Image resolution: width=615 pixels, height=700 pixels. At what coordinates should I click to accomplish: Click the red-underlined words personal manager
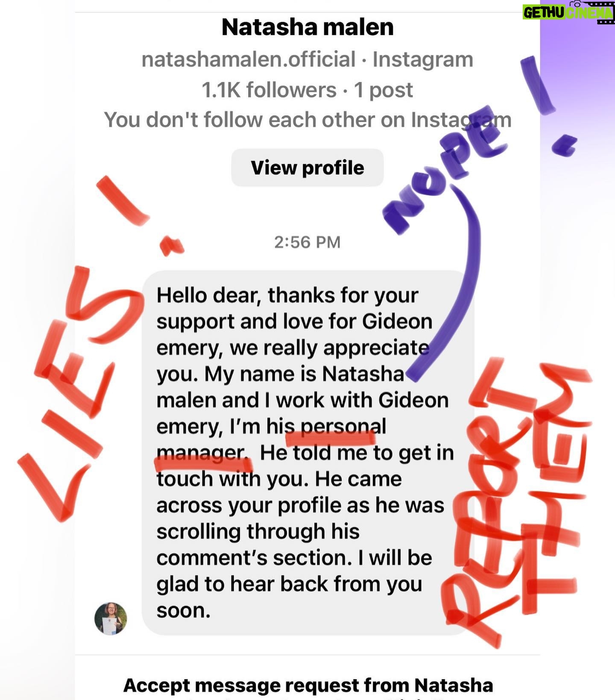pos(272,440)
